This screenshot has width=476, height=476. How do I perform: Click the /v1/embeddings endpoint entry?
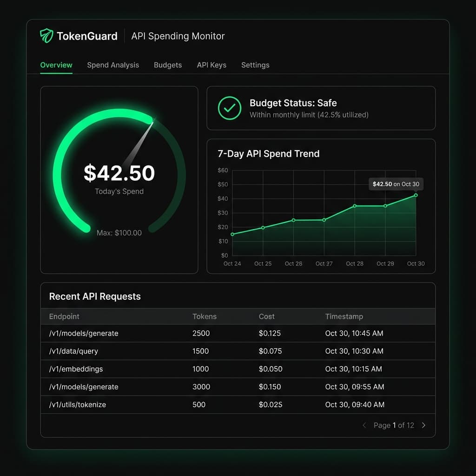coord(76,369)
